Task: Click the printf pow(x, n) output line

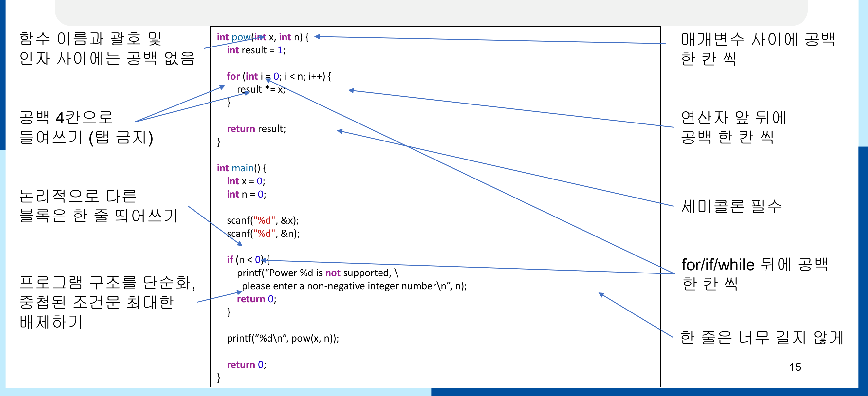Action: (x=283, y=338)
